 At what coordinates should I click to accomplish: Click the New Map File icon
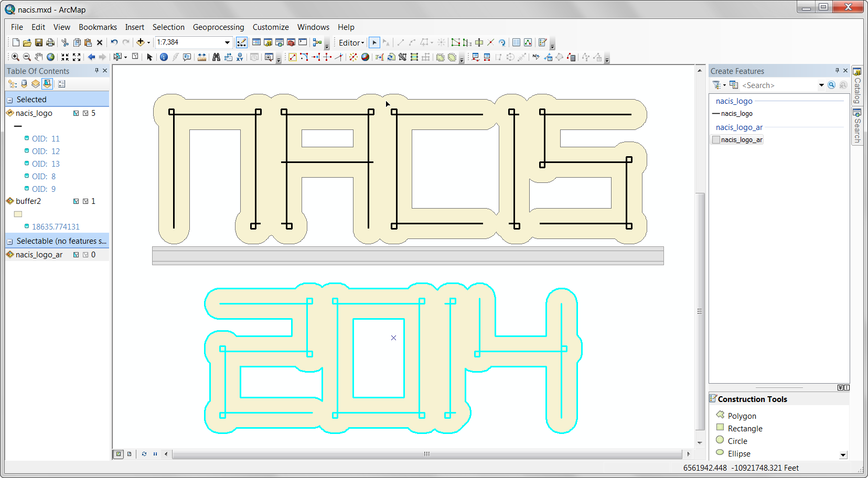point(16,42)
